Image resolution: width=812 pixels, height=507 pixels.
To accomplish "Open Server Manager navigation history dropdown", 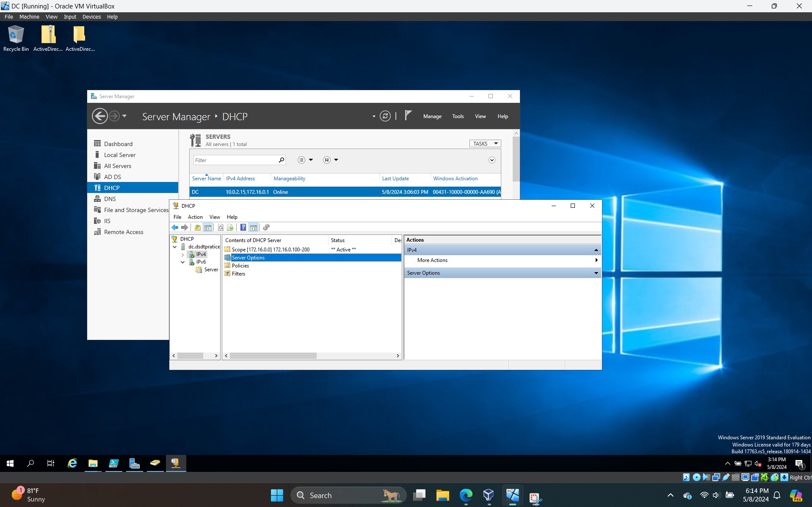I will pyautogui.click(x=124, y=116).
